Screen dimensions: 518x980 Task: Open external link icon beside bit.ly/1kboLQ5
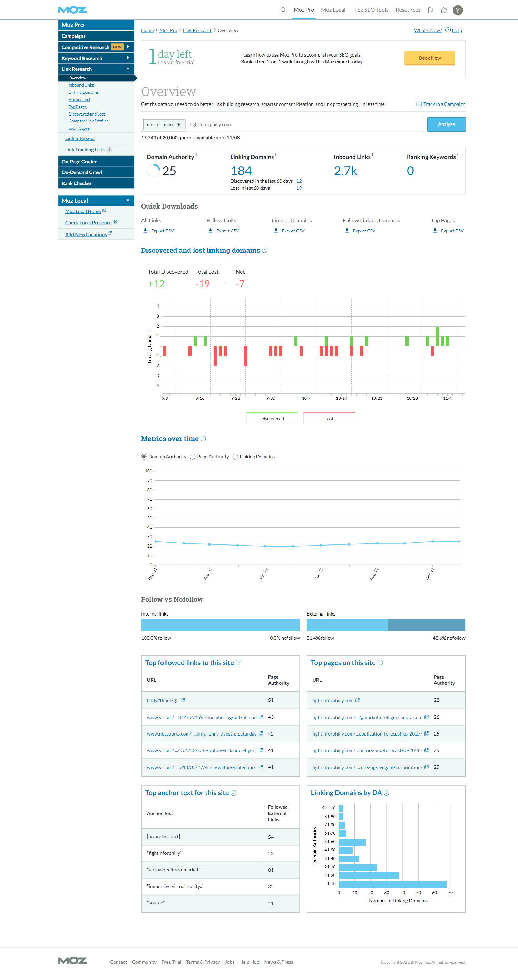pos(183,700)
